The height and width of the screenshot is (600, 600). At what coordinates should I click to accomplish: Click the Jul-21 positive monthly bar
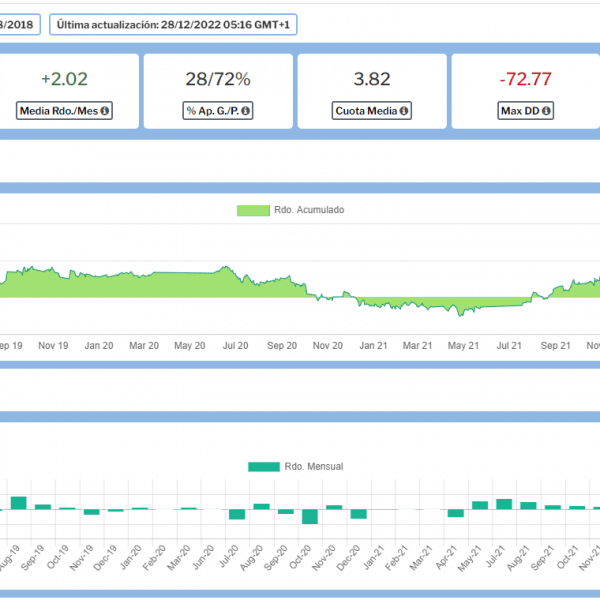coord(504,504)
